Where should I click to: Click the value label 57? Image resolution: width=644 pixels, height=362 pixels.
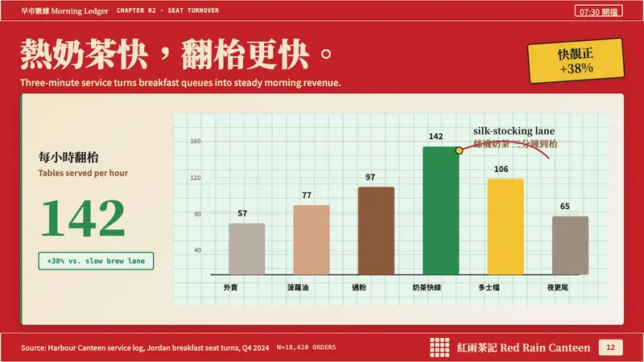pos(242,213)
